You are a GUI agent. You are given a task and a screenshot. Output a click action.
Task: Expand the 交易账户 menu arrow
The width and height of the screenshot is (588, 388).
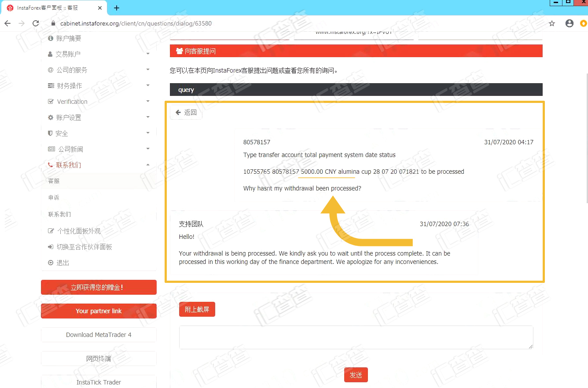pos(148,54)
